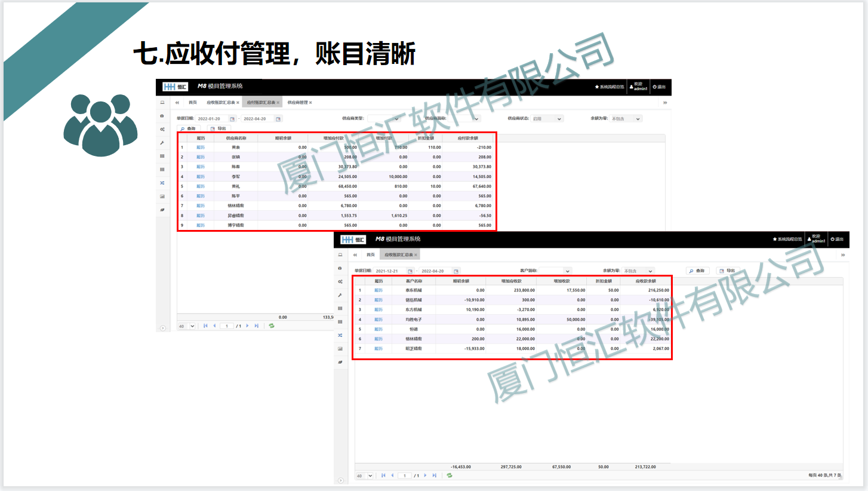Viewport: 868px width, 491px height.
Task: Go to last page in lower window
Action: pyautogui.click(x=434, y=475)
